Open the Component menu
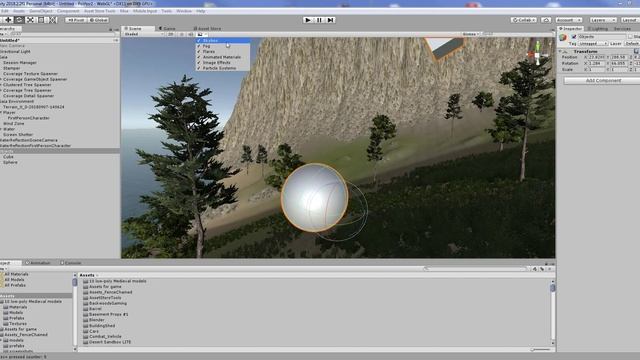 point(68,11)
